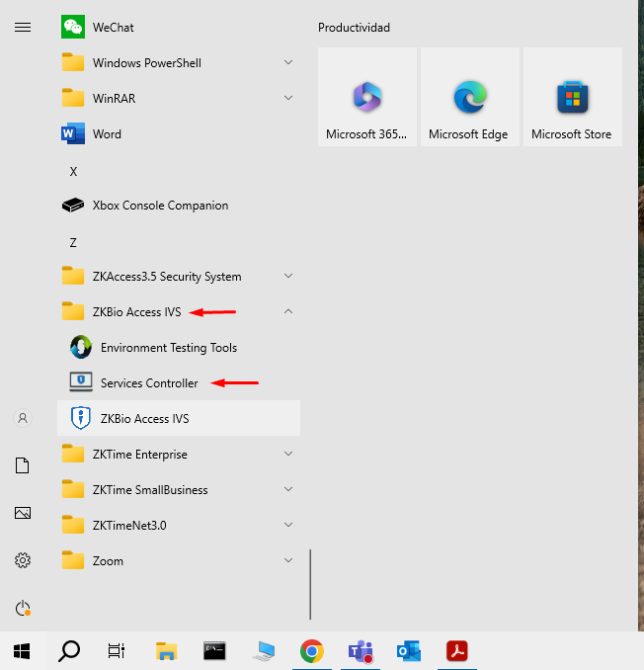Open Environment Testing Tools
644x670 pixels.
point(179,348)
